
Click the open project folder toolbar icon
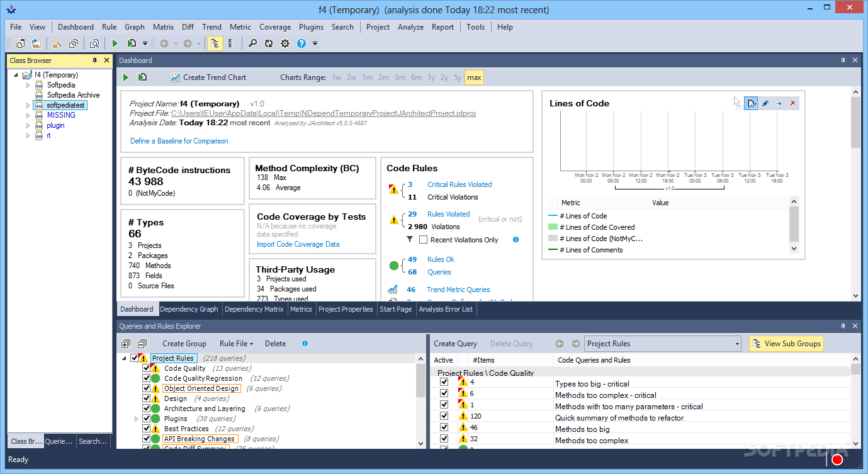click(x=37, y=43)
